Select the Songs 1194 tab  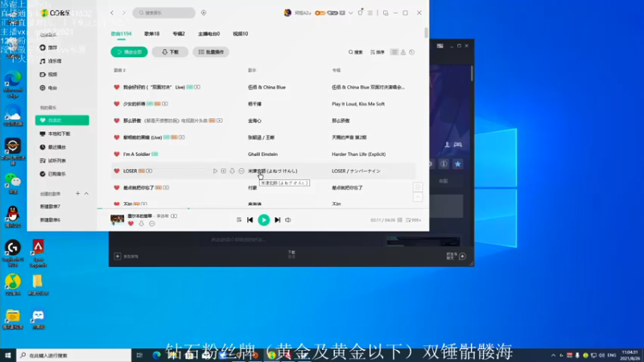tap(122, 34)
